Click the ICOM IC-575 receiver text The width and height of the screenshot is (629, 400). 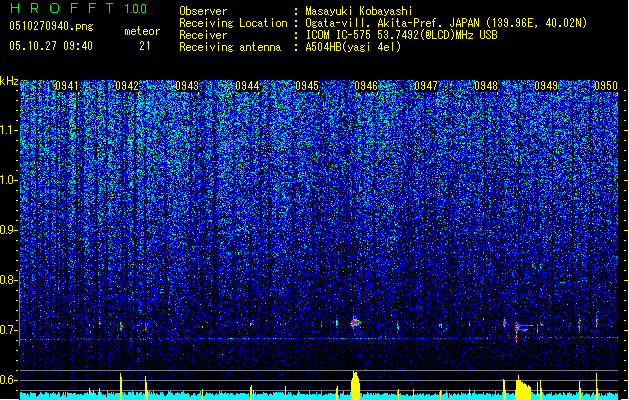401,35
